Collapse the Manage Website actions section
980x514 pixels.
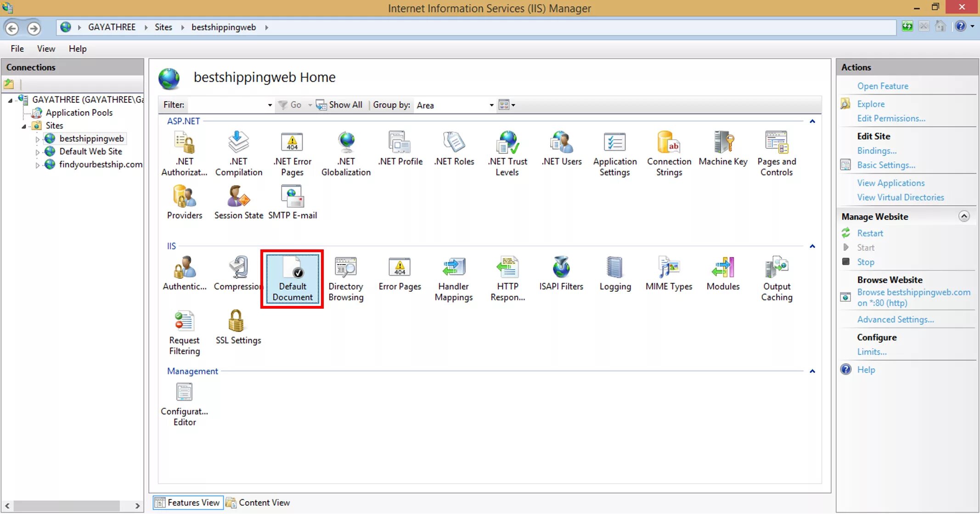[x=964, y=216]
